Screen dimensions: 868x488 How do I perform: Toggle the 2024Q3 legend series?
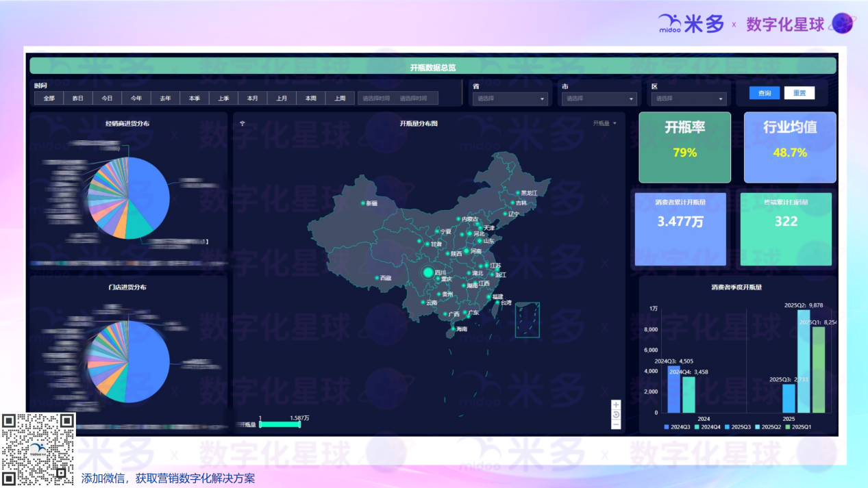(677, 427)
